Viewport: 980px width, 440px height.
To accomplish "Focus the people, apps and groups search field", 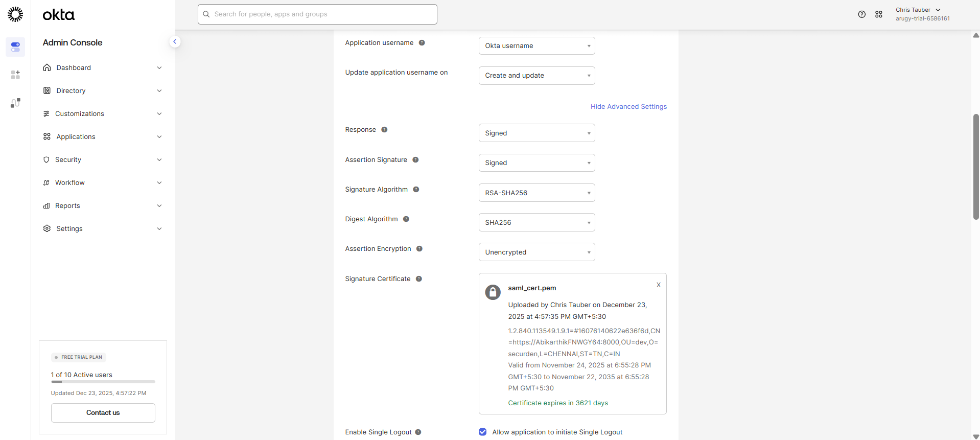I will [317, 14].
